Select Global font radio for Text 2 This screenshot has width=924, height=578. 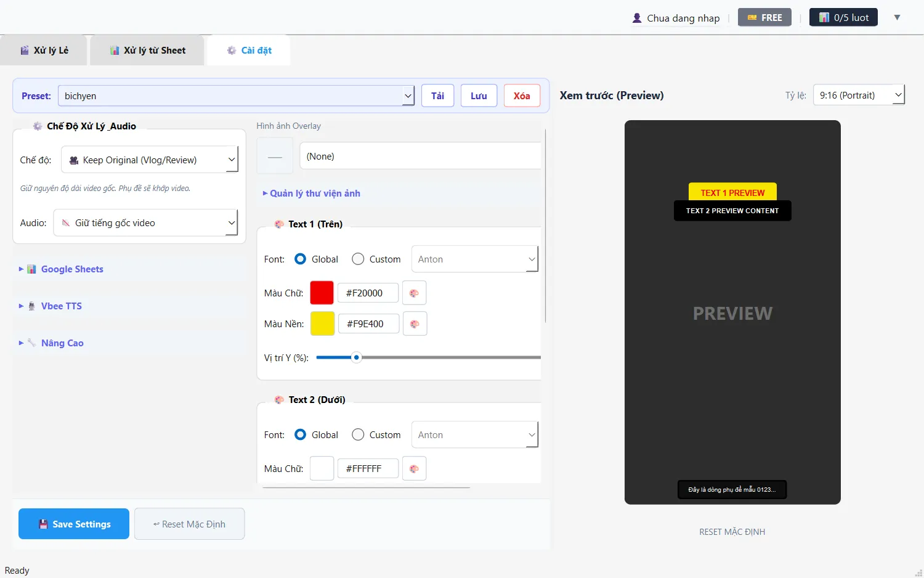coord(301,435)
